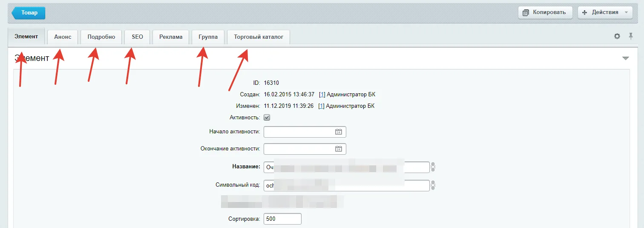Open calendar for Начало активности

pyautogui.click(x=339, y=132)
